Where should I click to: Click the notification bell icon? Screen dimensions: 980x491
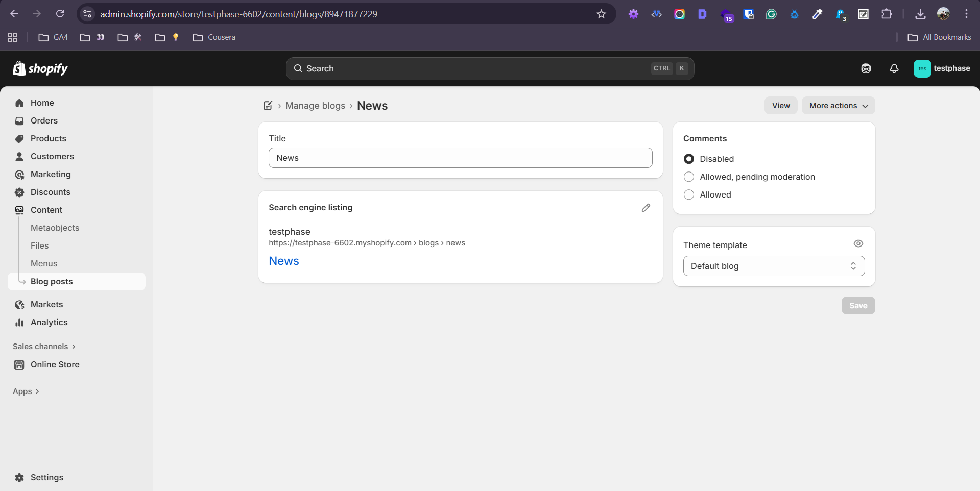[894, 68]
